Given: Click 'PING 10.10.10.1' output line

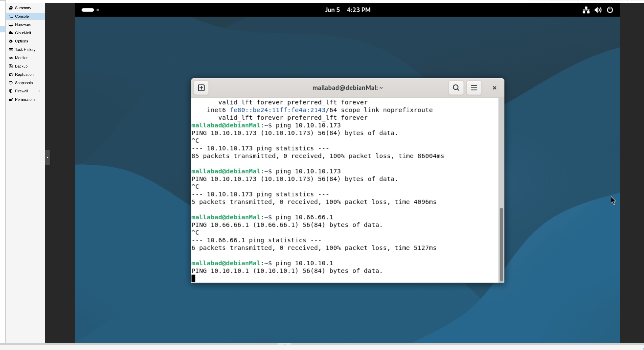Looking at the screenshot, I should point(287,271).
